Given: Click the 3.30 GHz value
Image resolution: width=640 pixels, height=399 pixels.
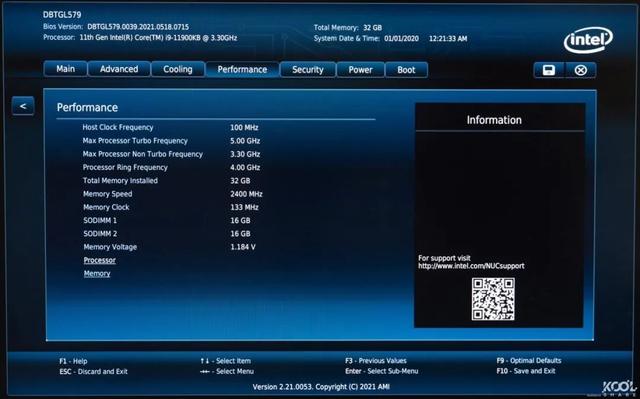Looking at the screenshot, I should (x=245, y=154).
